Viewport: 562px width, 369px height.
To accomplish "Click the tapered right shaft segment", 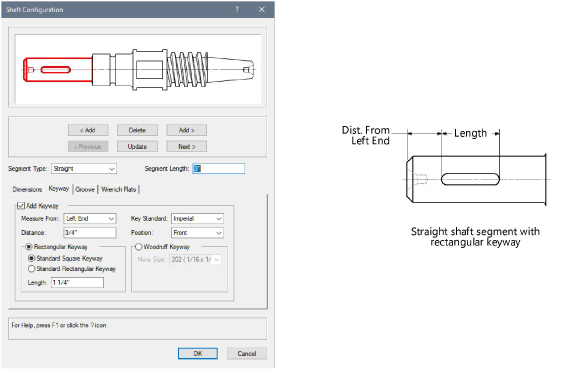I will pyautogui.click(x=231, y=69).
